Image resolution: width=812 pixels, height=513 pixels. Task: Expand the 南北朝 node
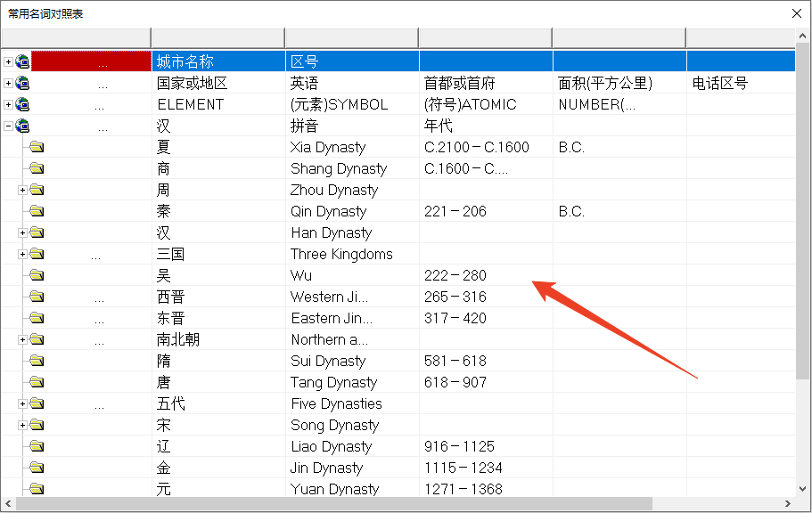point(21,339)
